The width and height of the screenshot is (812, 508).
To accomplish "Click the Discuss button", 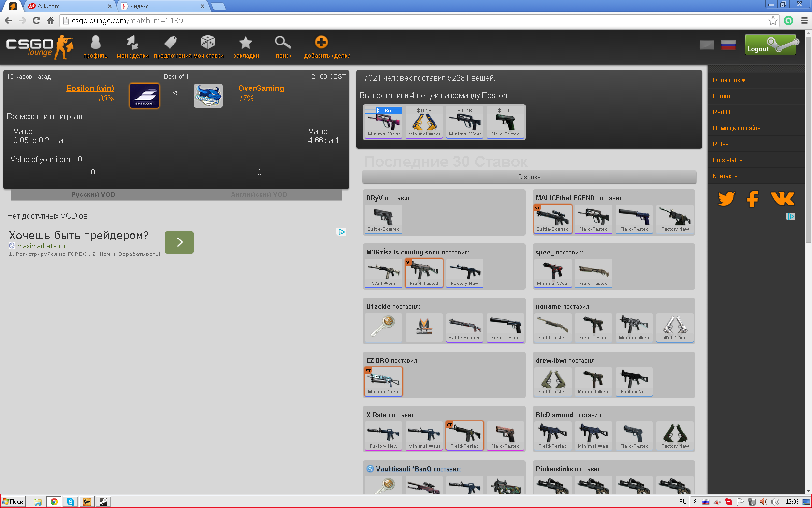I will pos(529,177).
